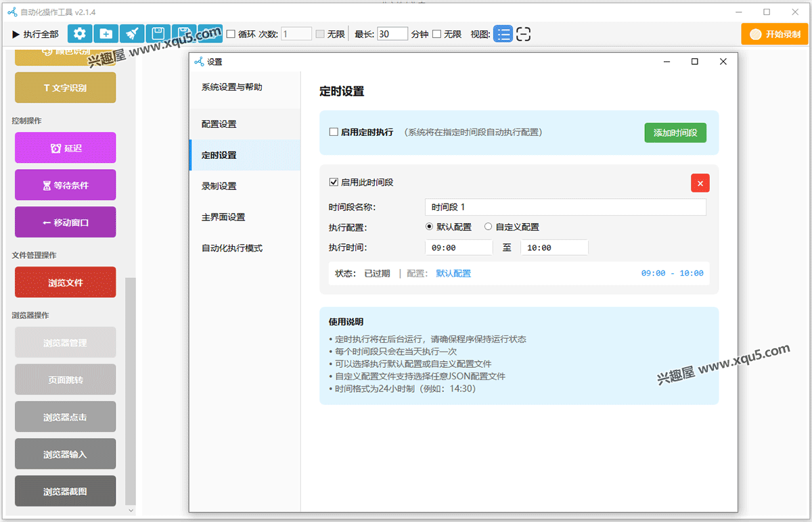Switch to list view icon
Image resolution: width=812 pixels, height=522 pixels.
pos(503,34)
